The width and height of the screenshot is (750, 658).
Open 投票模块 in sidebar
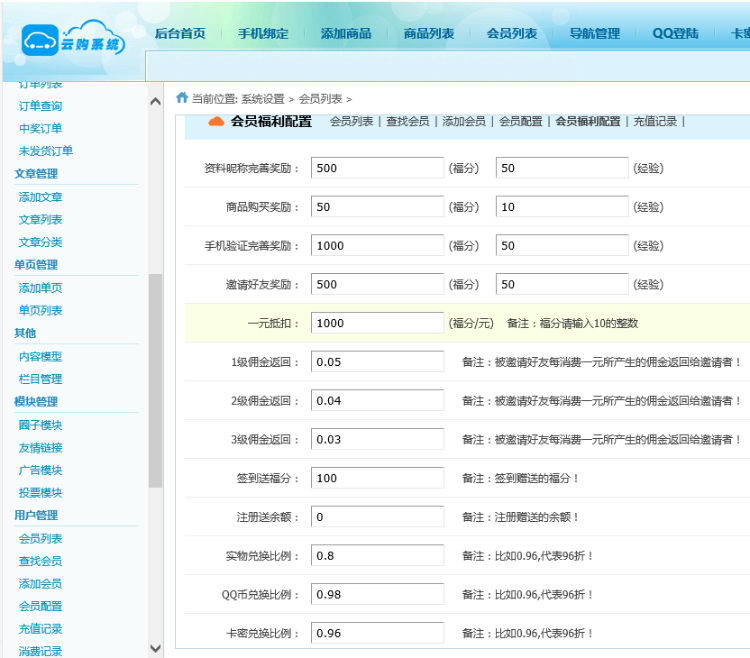tap(41, 493)
